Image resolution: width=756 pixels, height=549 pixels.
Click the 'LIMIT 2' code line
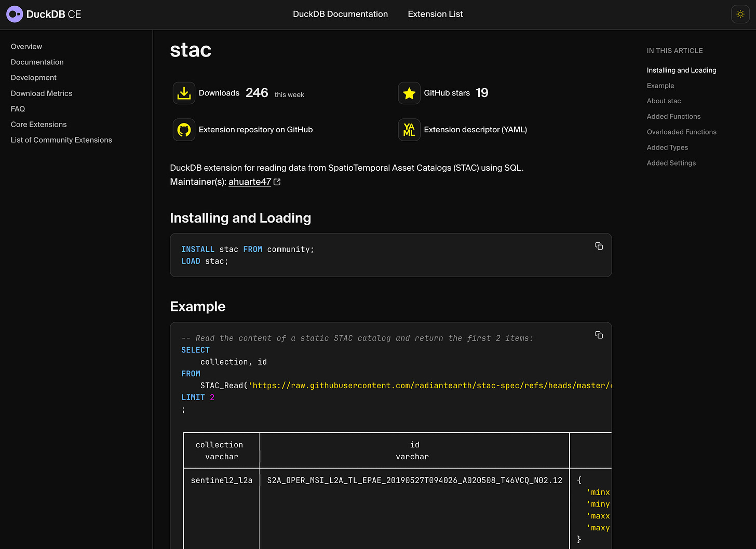click(198, 397)
